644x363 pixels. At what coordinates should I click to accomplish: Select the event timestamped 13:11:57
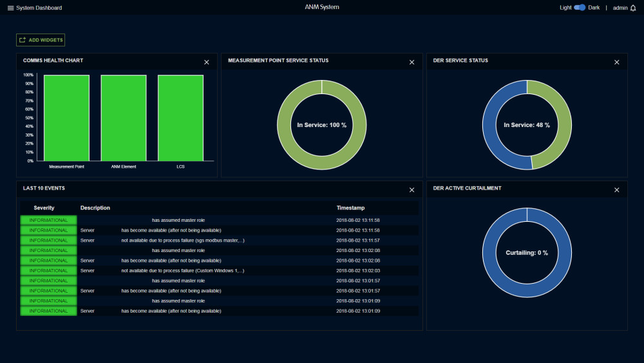220,240
